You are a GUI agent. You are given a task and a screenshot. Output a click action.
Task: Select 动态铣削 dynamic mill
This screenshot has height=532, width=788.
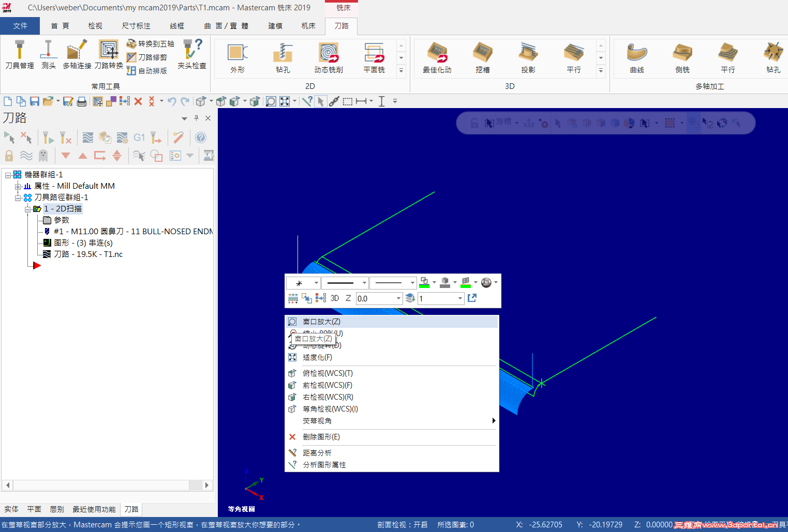click(x=329, y=58)
